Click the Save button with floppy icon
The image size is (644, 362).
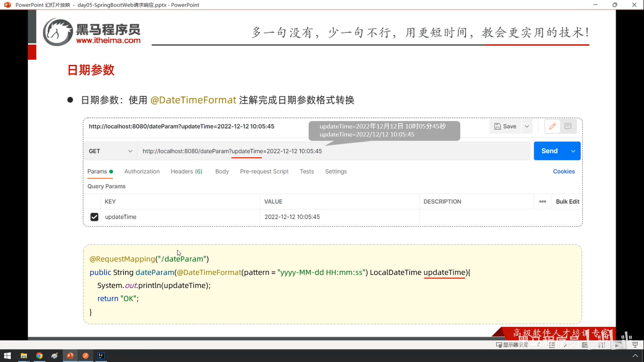505,126
